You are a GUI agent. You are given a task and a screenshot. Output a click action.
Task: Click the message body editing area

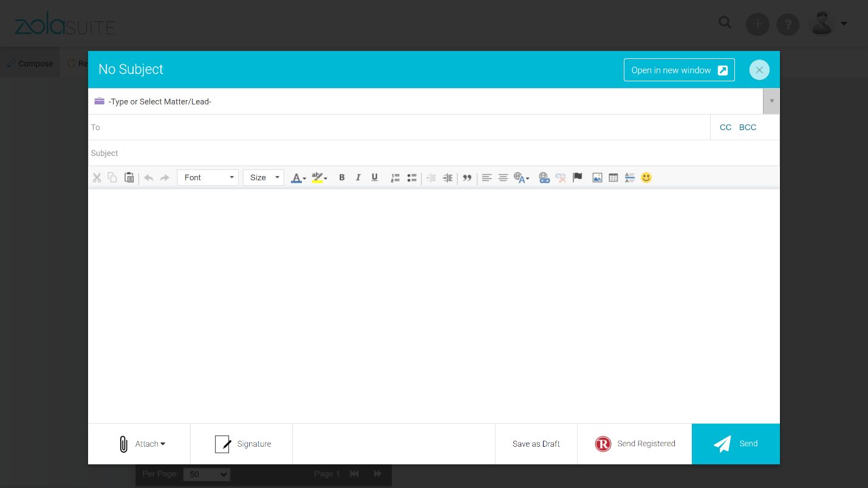click(434, 306)
